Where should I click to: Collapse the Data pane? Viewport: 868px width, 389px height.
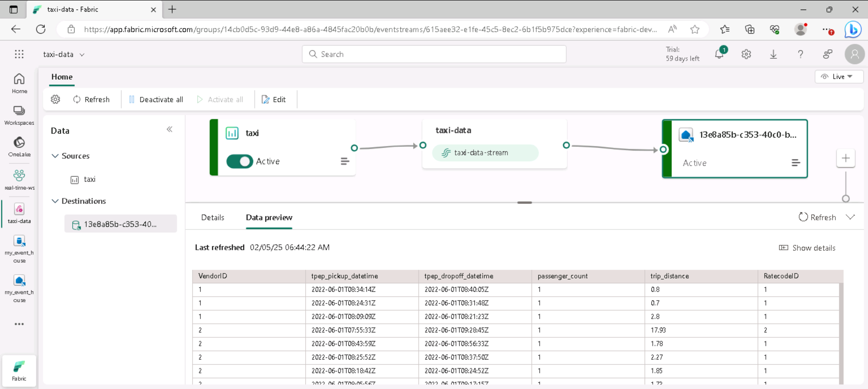pos(170,130)
